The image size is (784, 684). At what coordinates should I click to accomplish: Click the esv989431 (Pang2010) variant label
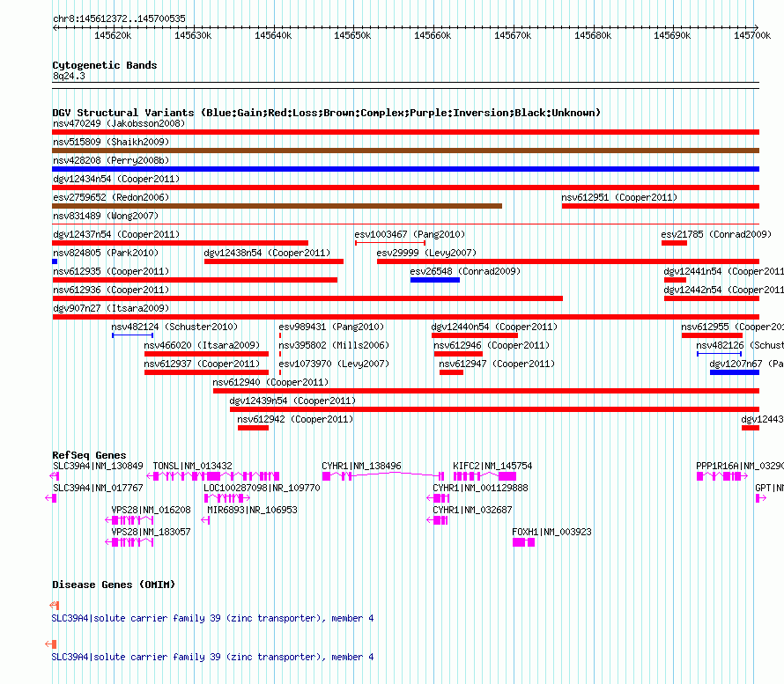[x=331, y=327]
